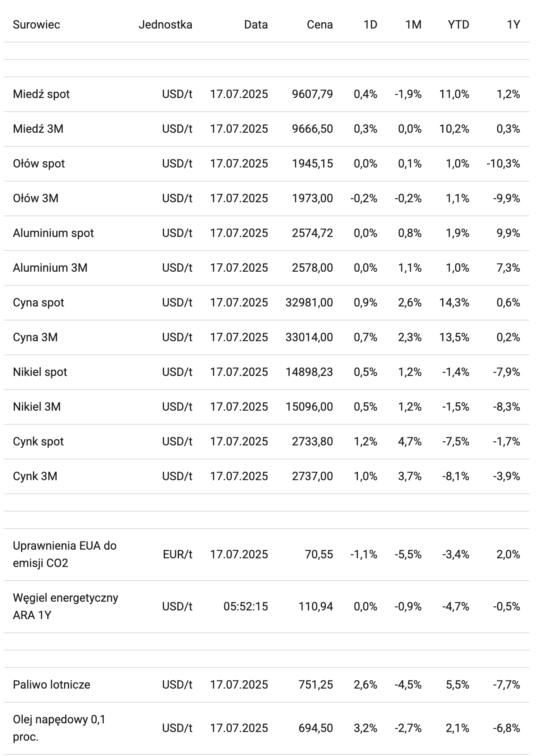543x756 pixels.
Task: Click the YTD column header
Action: coord(458,25)
